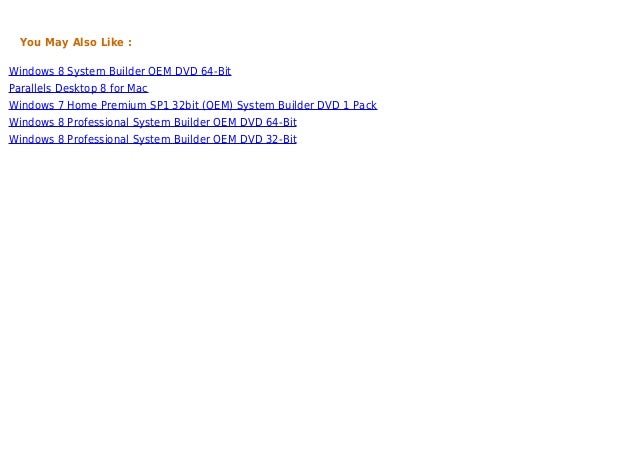Viewport: 638px width, 452px height.
Task: Choose the non-Professional Windows 8 64-Bit link
Action: click(120, 71)
